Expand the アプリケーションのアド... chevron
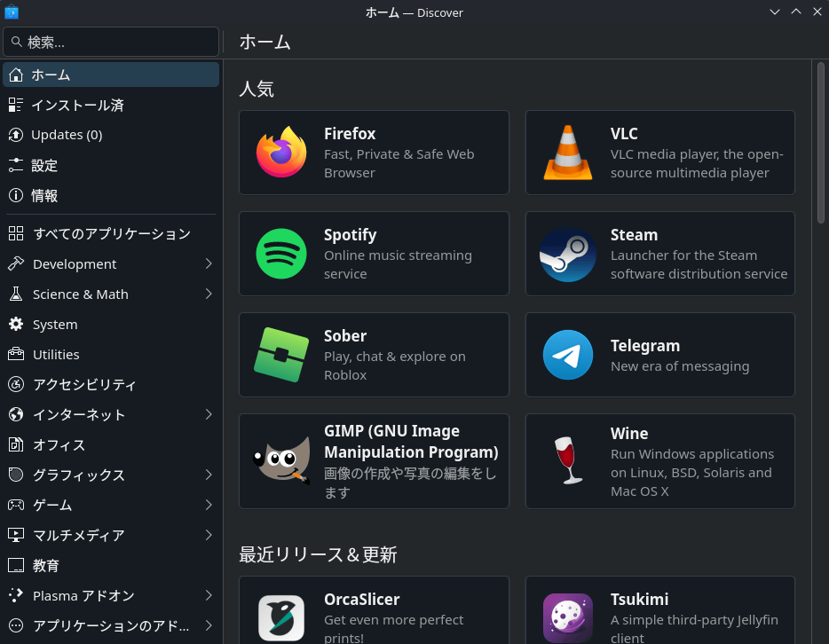The height and width of the screenshot is (644, 829). [209, 625]
